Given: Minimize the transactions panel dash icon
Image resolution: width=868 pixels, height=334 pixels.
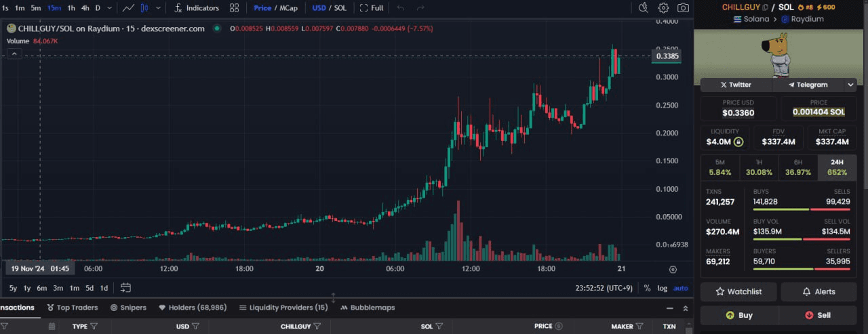Looking at the screenshot, I should (x=671, y=308).
